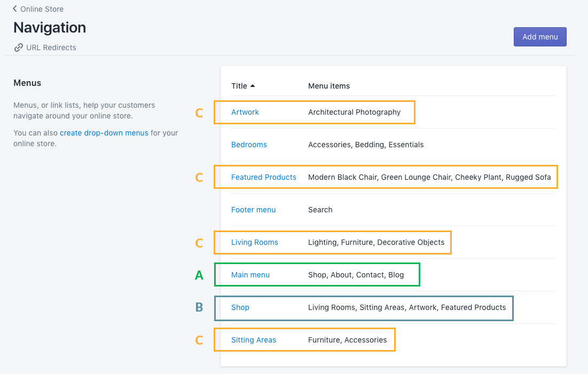
Task: Select the Sitting Areas menu
Action: (x=253, y=340)
